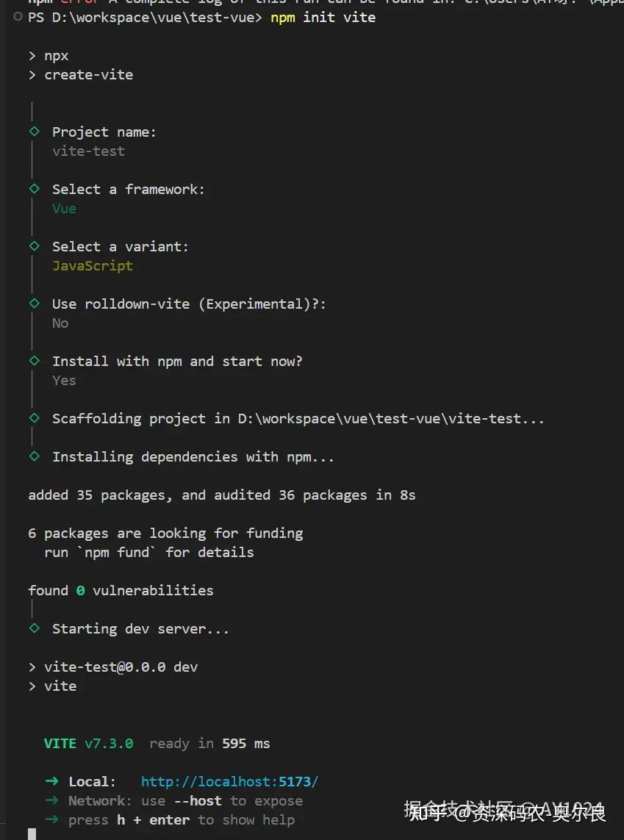This screenshot has height=840, width=624.
Task: Click the diamond next to Use rolldown-vite
Action: (34, 304)
